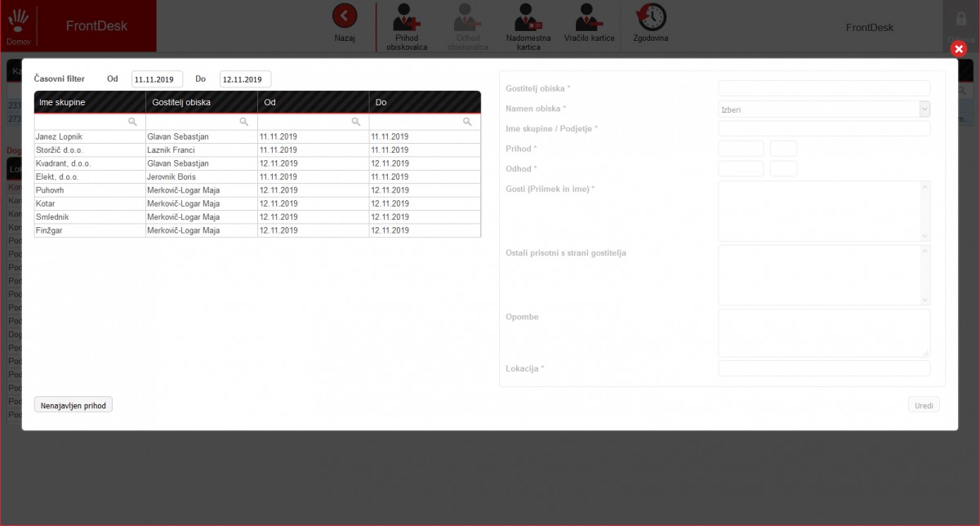Click the Nenajavljen prihod button

pyautogui.click(x=73, y=405)
